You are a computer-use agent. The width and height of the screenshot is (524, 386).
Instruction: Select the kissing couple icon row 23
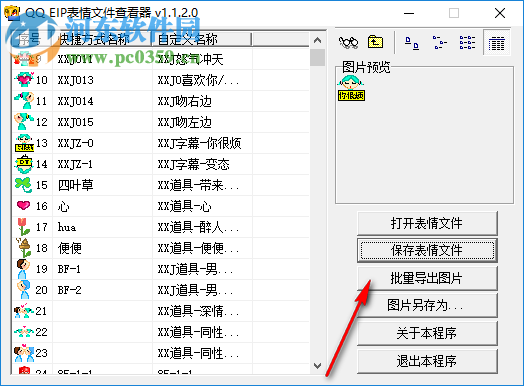pos(24,353)
